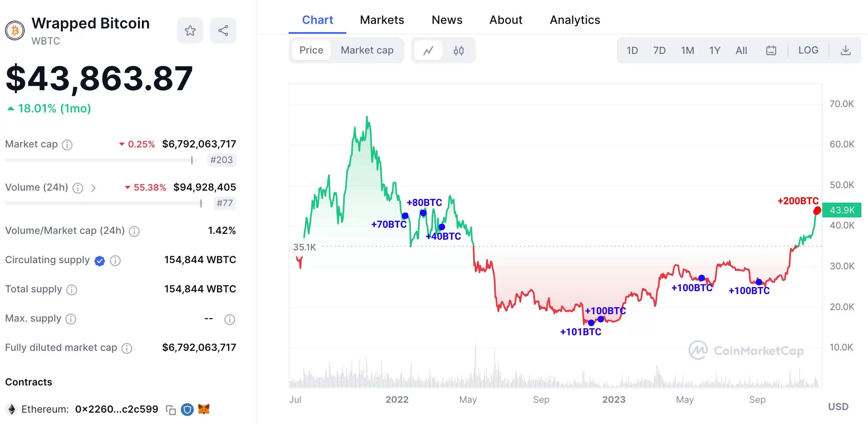Download chart data icon
The width and height of the screenshot is (868, 425).
tap(845, 51)
